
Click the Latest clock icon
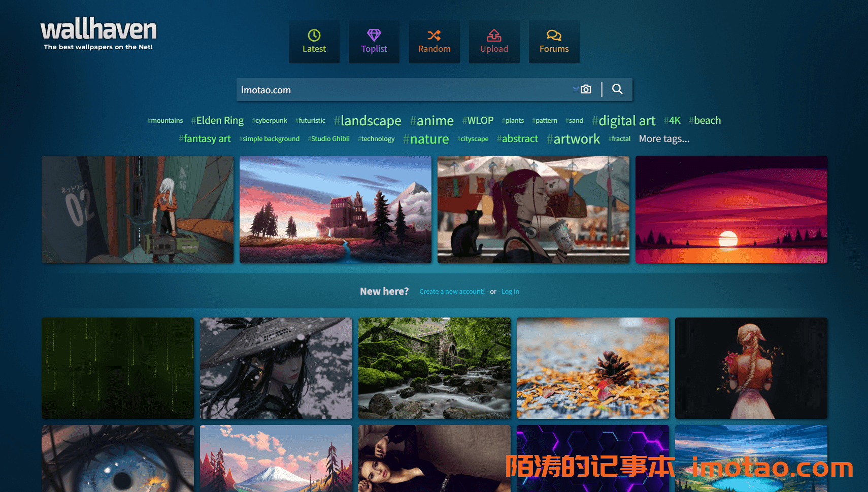[x=314, y=35]
